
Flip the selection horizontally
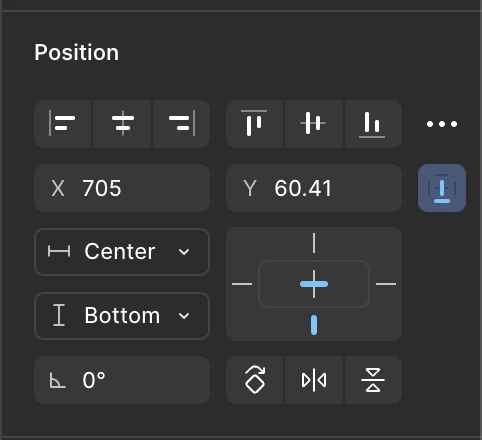tap(314, 380)
